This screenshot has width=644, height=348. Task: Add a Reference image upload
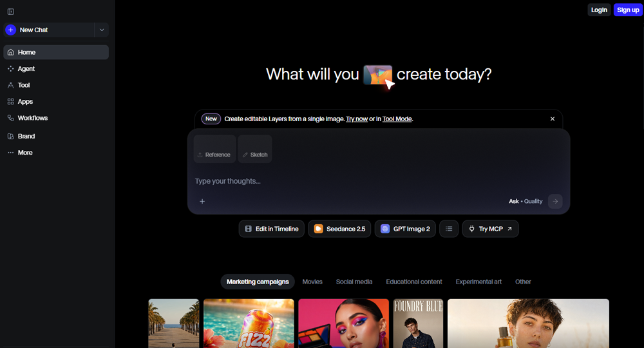(x=214, y=149)
